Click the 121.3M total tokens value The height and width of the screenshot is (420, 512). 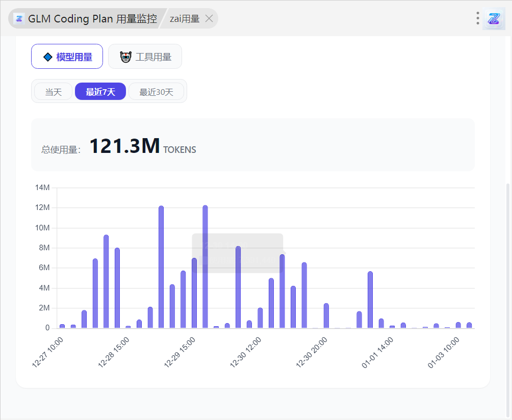click(124, 146)
